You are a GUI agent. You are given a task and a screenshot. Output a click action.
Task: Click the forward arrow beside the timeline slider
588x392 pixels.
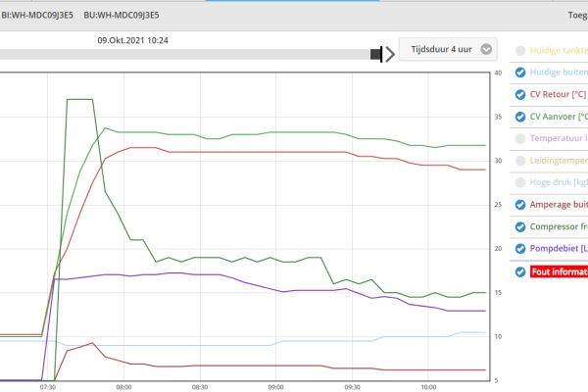point(390,54)
